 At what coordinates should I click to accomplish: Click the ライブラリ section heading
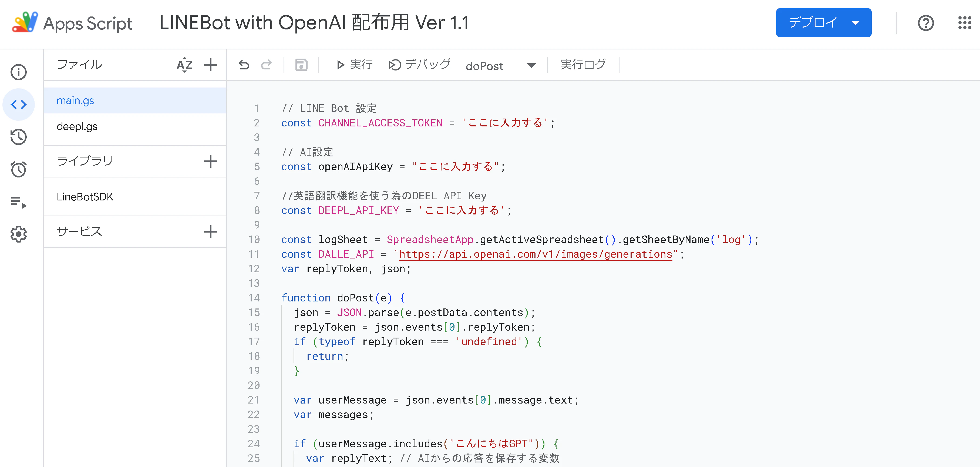85,161
